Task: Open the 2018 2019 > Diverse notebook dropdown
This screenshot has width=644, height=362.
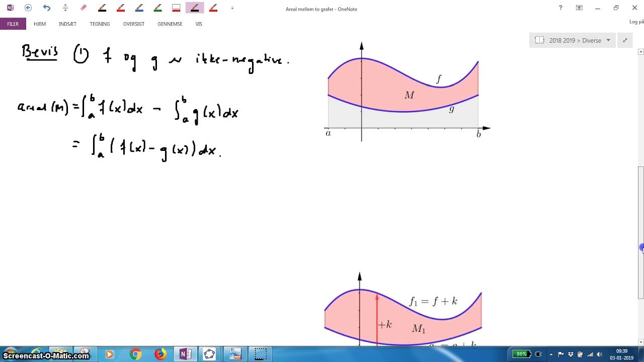Action: pos(573,40)
